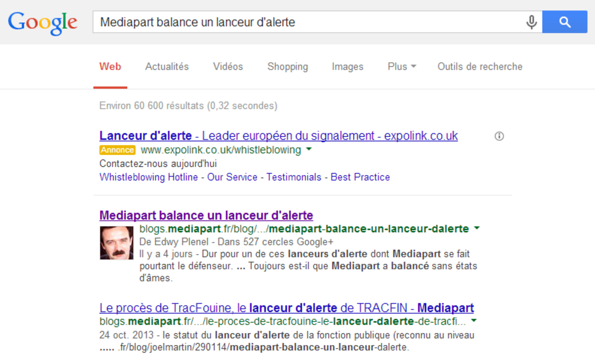Screen dimensions: 595x364
Task: Open Outils de recherche
Action: [480, 67]
